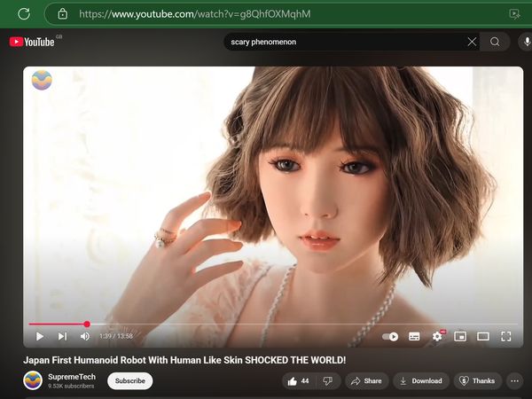Open the video settings gear
Viewport: 532px width, 399px height.
437,336
